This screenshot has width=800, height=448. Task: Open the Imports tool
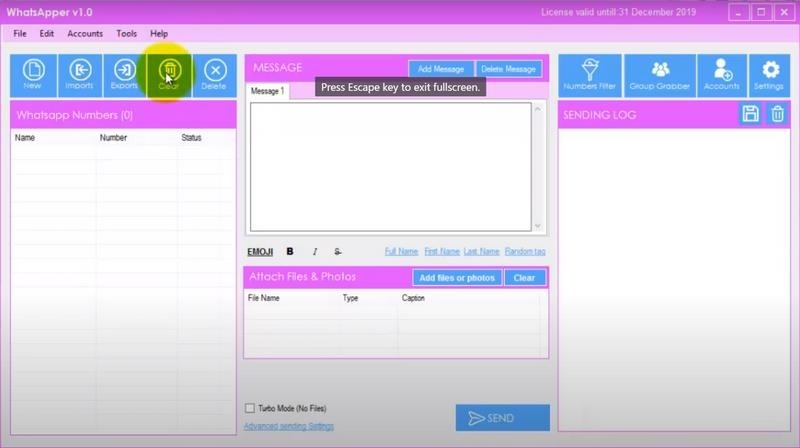pyautogui.click(x=80, y=76)
